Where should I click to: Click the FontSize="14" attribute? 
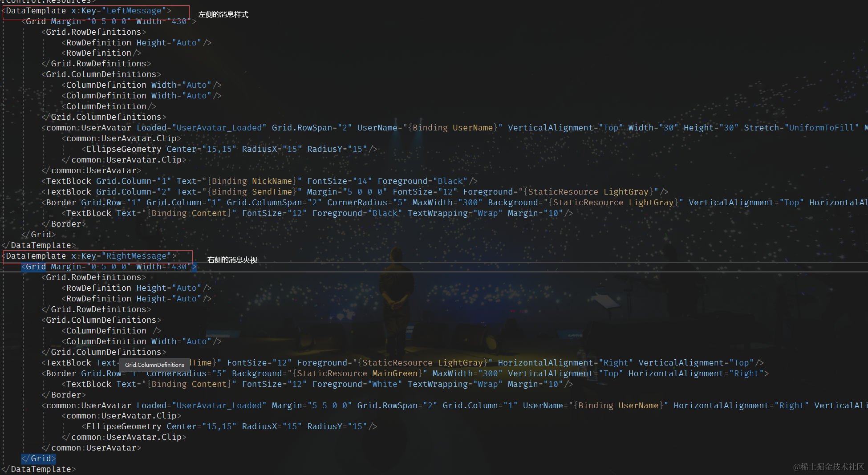[339, 181]
